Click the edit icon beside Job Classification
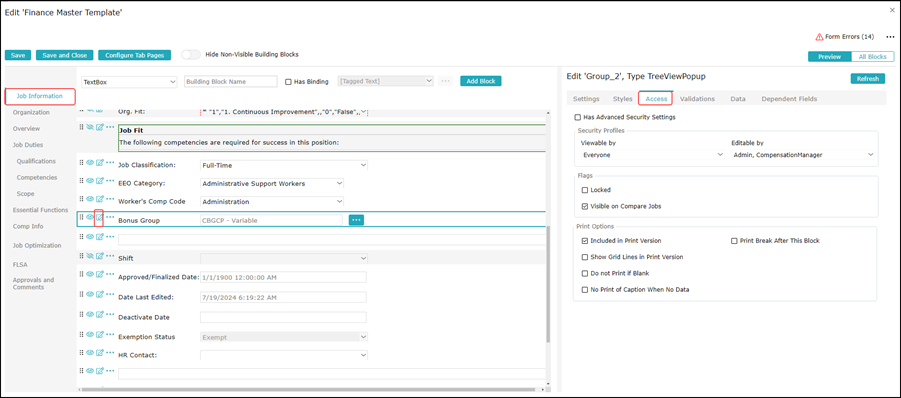 pyautogui.click(x=99, y=164)
